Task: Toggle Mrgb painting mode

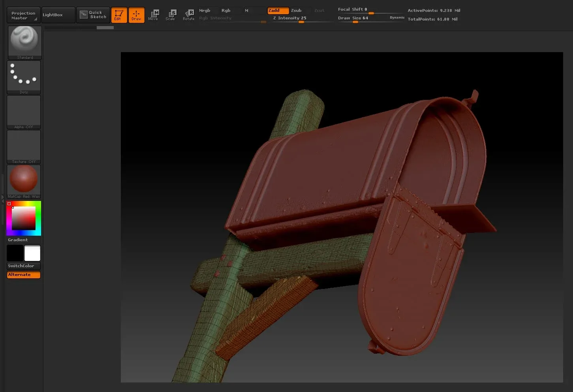Action: tap(205, 10)
